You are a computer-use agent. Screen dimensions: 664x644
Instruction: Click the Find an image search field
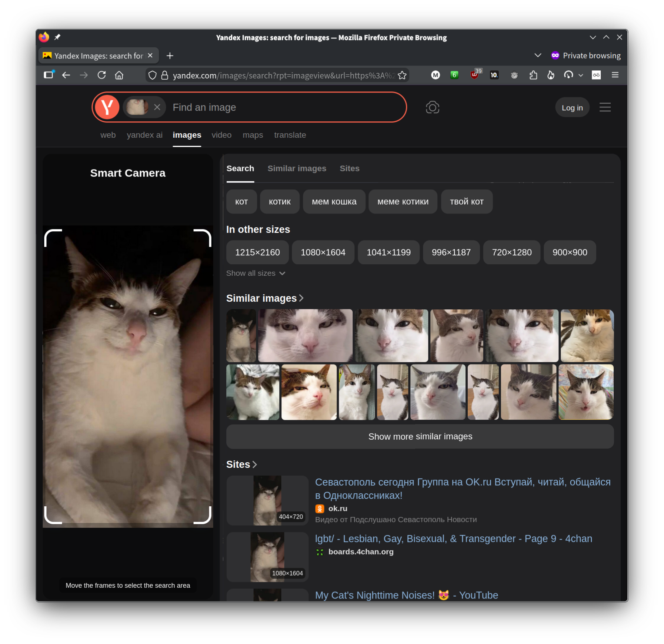(x=287, y=107)
